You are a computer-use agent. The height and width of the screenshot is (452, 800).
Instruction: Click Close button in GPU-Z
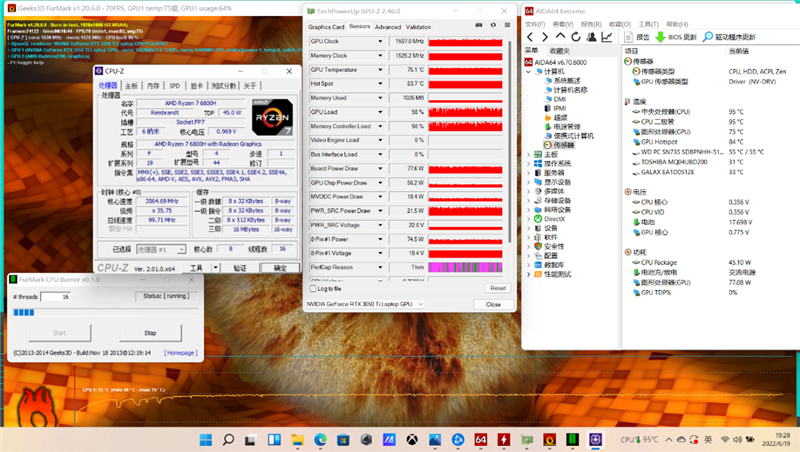pyautogui.click(x=493, y=304)
